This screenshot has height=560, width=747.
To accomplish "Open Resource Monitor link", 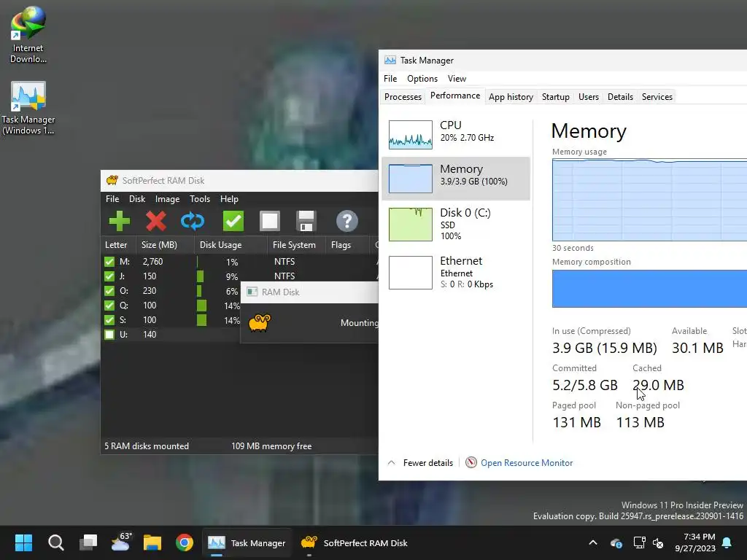I will click(x=527, y=463).
